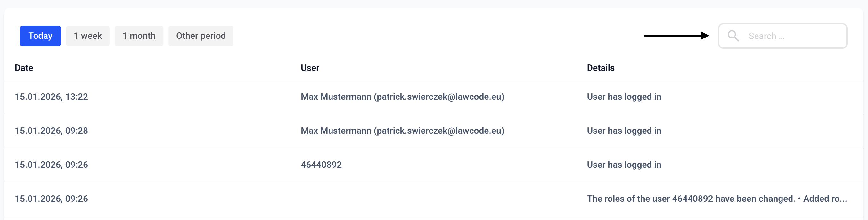
Task: Click user 46440892 in the User column
Action: click(321, 165)
